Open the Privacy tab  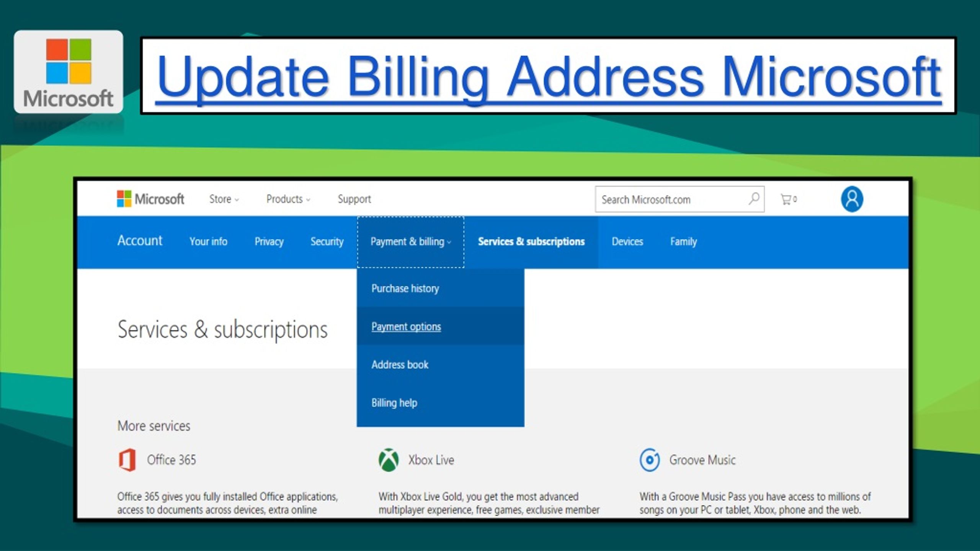(269, 242)
